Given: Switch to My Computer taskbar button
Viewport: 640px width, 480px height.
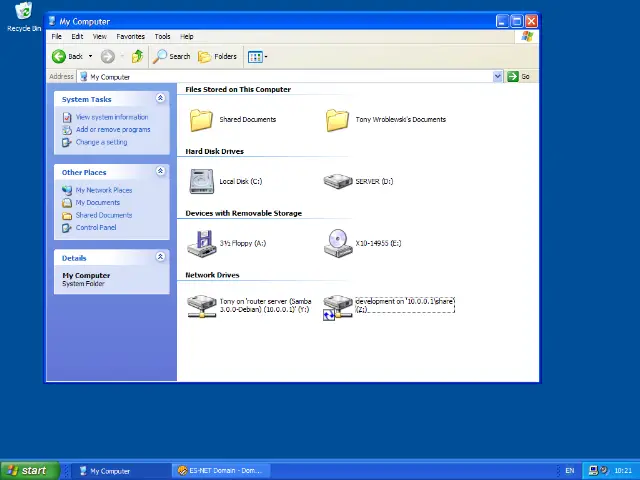Looking at the screenshot, I should tap(121, 471).
